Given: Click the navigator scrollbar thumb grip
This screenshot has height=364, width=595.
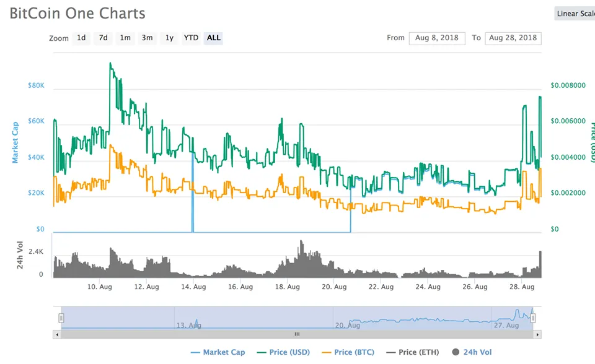Looking at the screenshot, I should 297,334.
